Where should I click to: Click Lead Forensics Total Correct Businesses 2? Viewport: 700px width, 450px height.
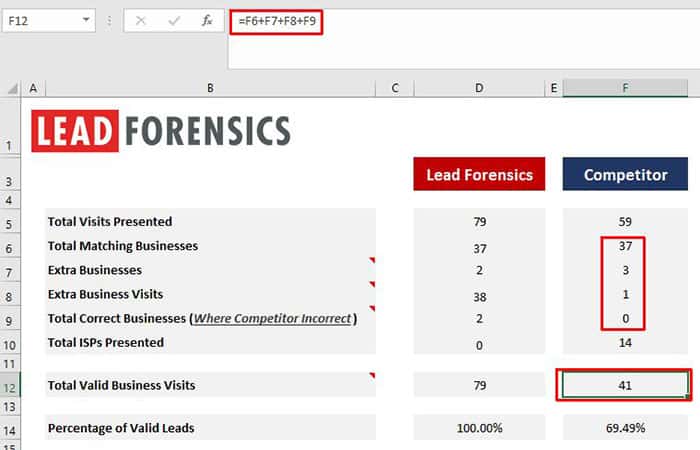click(x=479, y=318)
